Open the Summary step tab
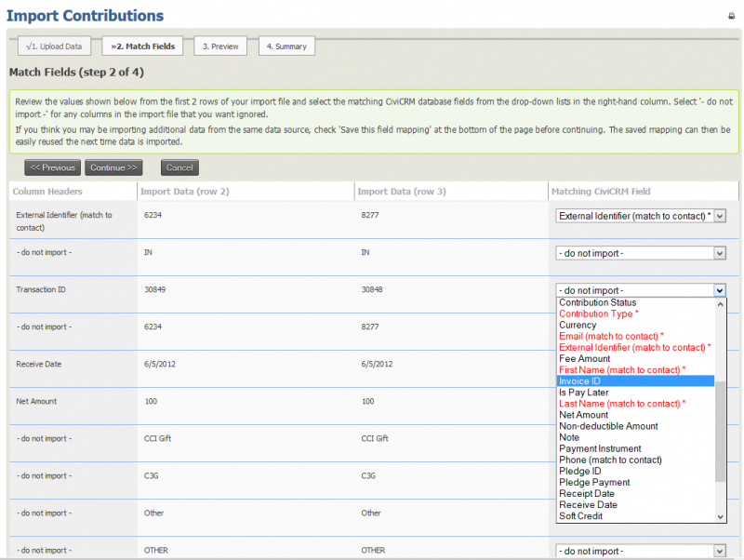 (286, 46)
